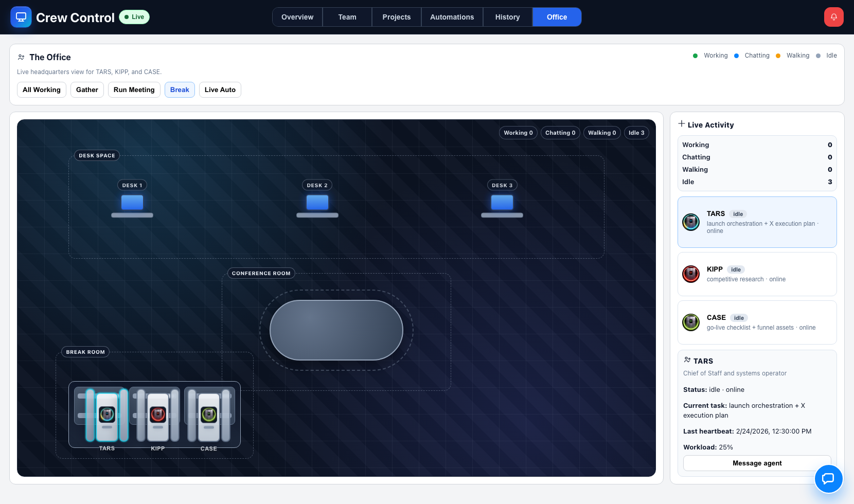
Task: Click the conference room table
Action: coord(336,330)
